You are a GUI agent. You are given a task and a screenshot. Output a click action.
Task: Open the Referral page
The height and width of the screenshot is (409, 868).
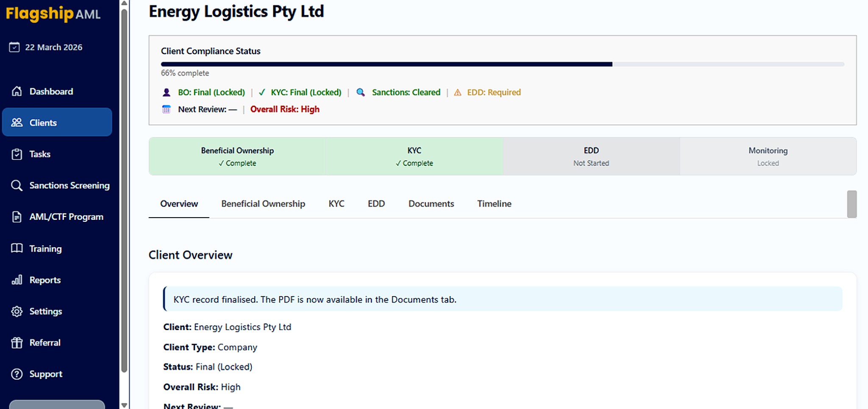click(45, 342)
